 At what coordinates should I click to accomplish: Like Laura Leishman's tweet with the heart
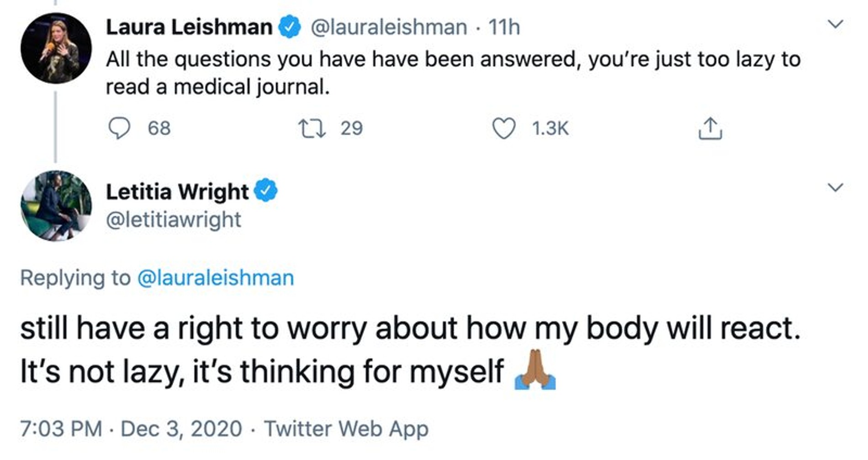(x=503, y=128)
